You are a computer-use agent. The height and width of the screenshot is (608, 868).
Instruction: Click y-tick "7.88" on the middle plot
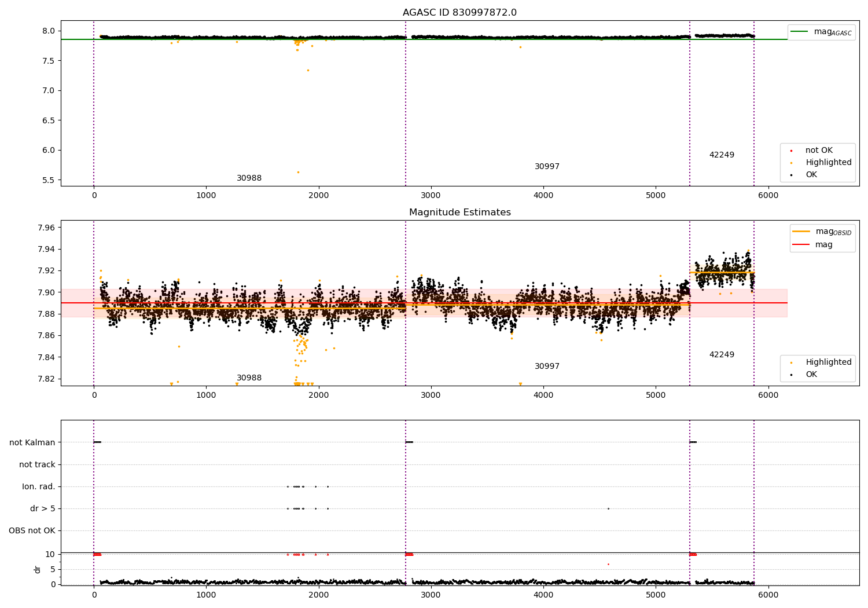[x=46, y=314]
